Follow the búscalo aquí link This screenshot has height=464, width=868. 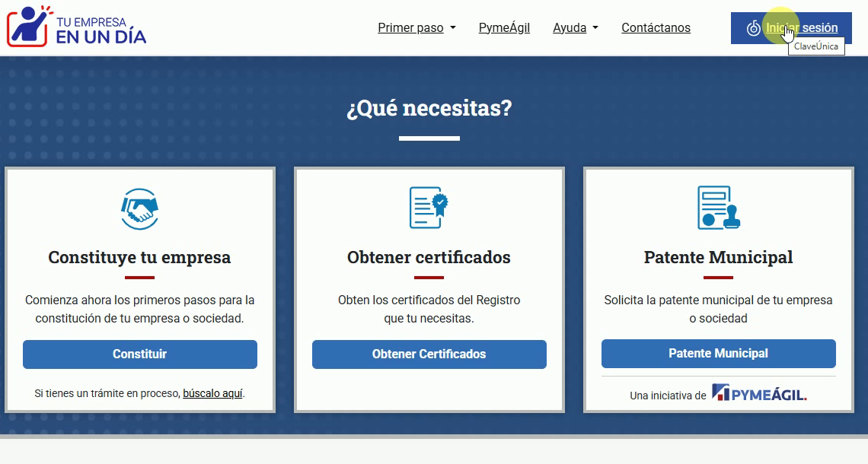click(x=212, y=393)
